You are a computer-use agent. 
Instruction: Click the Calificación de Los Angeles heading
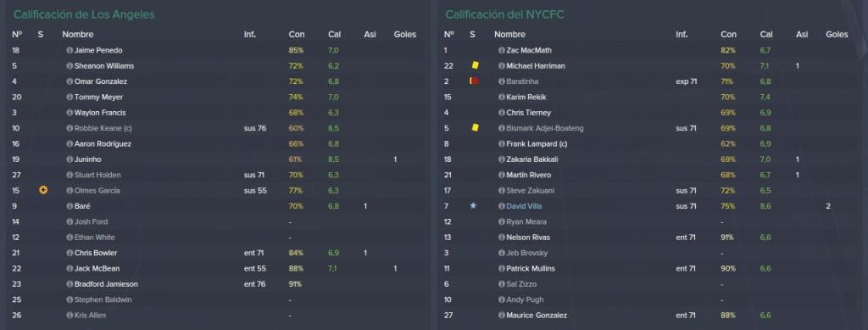coord(84,15)
